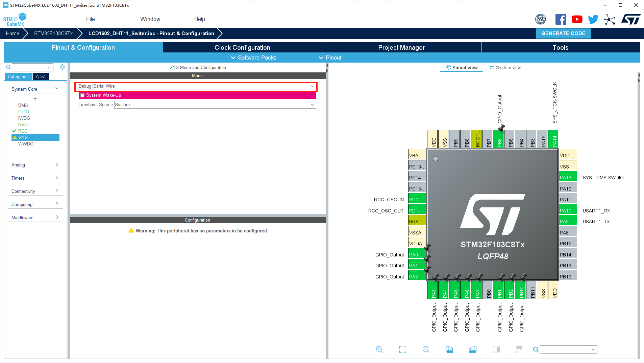
Task: Open the Twitter link icon
Action: 593,19
